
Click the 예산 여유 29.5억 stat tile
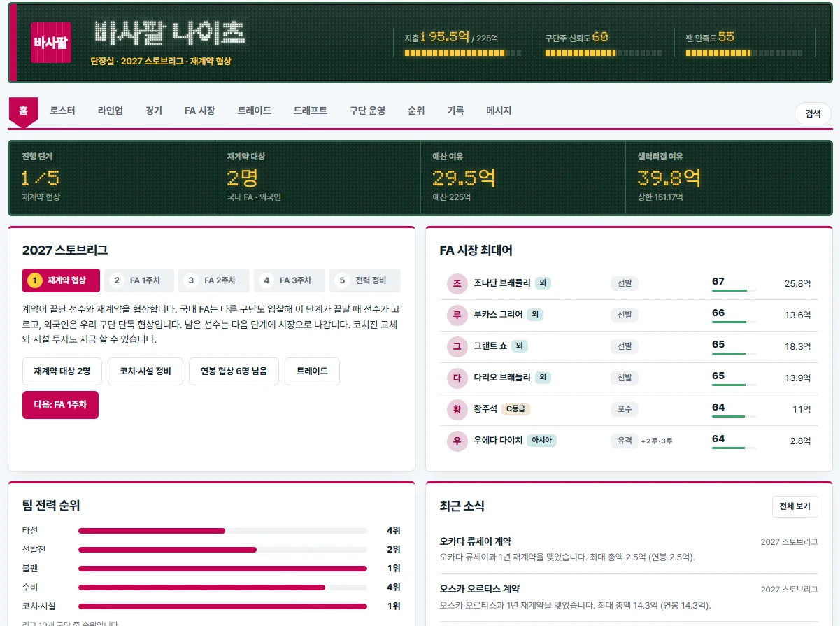[x=523, y=178]
